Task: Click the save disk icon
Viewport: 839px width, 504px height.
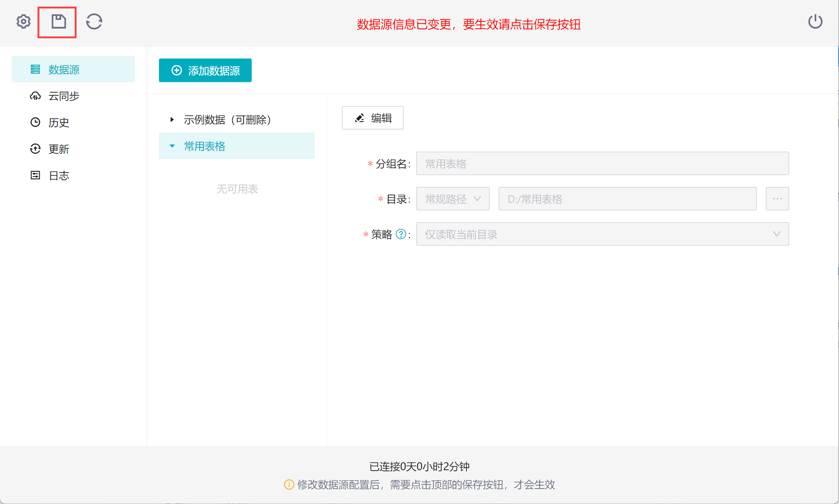Action: tap(58, 22)
